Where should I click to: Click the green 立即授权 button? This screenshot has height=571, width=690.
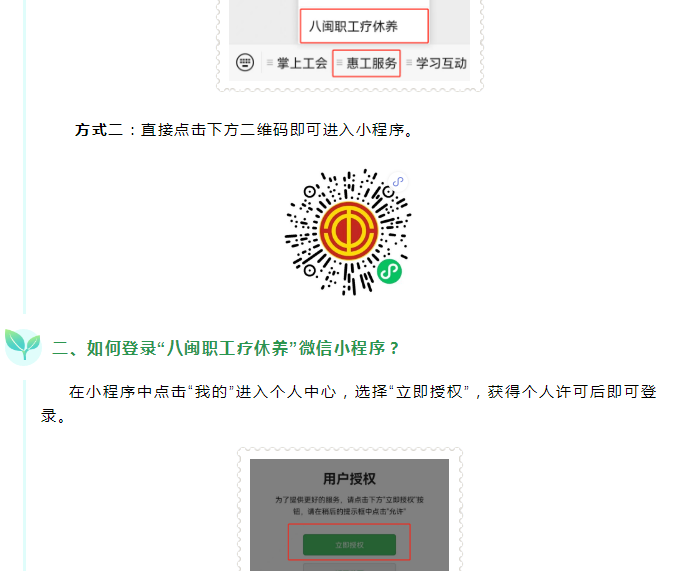pyautogui.click(x=349, y=545)
